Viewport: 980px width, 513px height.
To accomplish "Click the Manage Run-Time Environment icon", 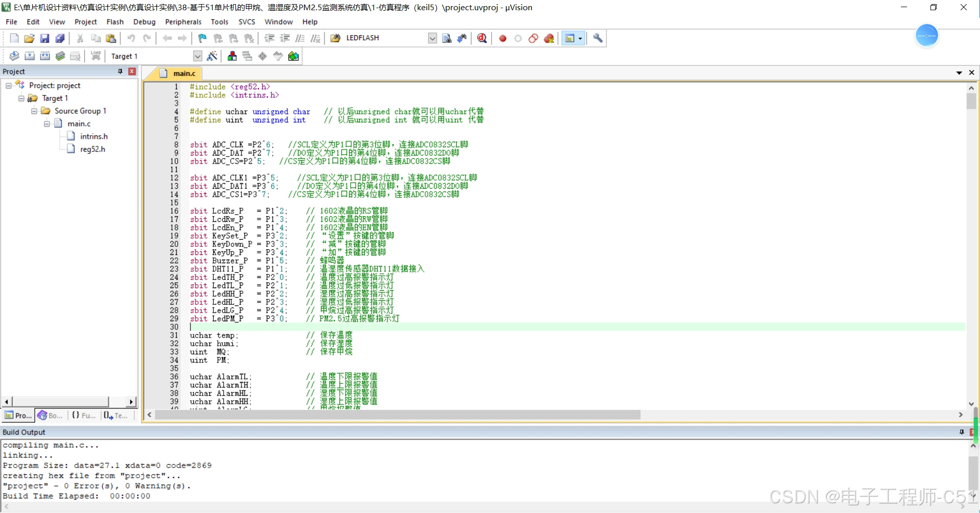I will click(x=263, y=56).
